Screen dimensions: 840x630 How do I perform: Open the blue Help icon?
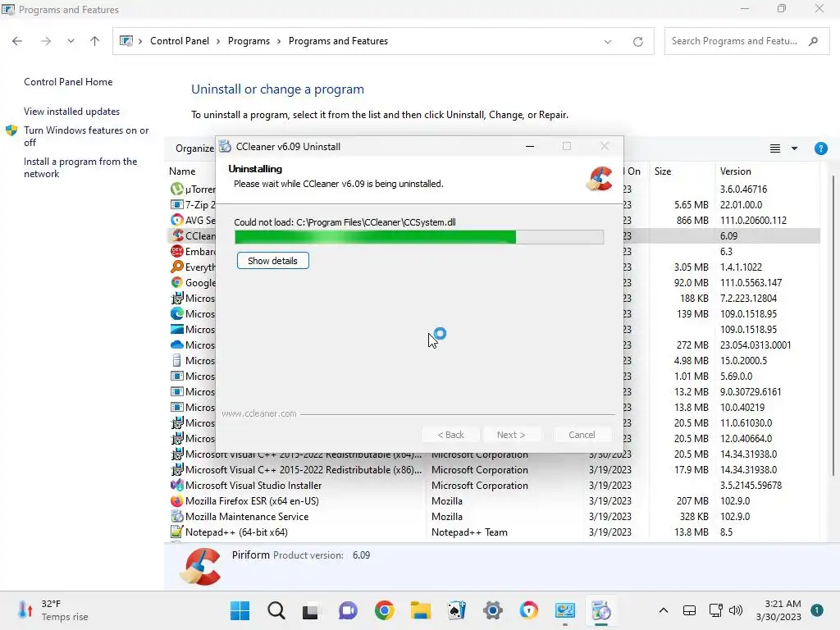point(820,148)
